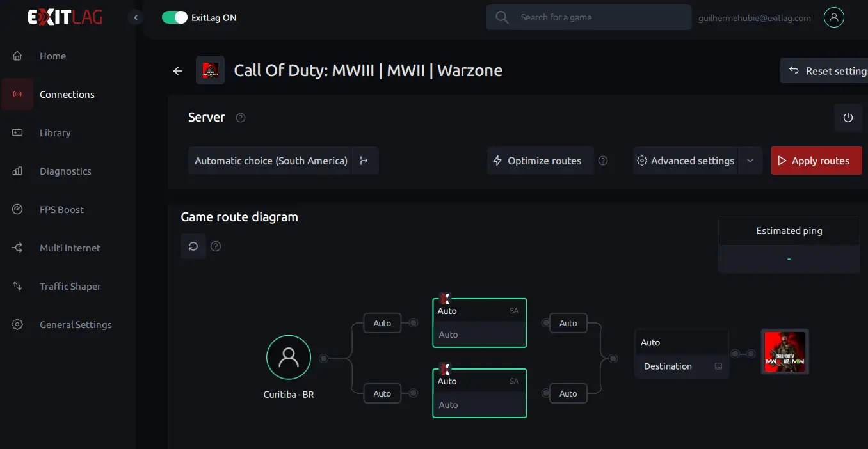This screenshot has width=868, height=449.
Task: Click the Estimated ping panel
Action: point(789,245)
